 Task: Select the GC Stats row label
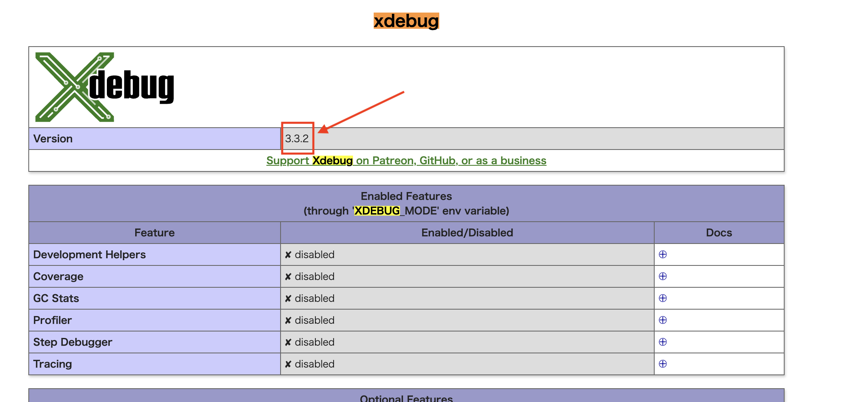[x=56, y=298]
